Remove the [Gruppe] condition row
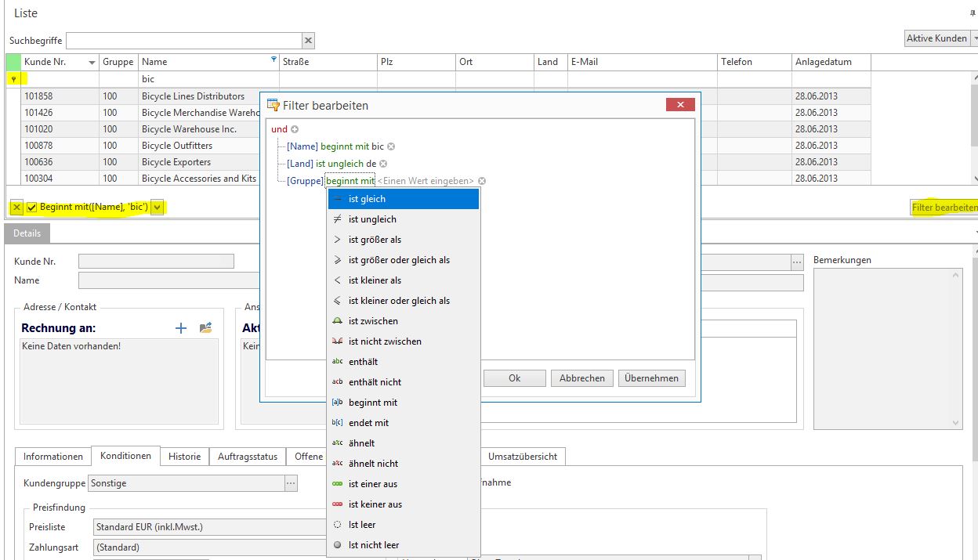The height and width of the screenshot is (560, 978). coord(482,181)
